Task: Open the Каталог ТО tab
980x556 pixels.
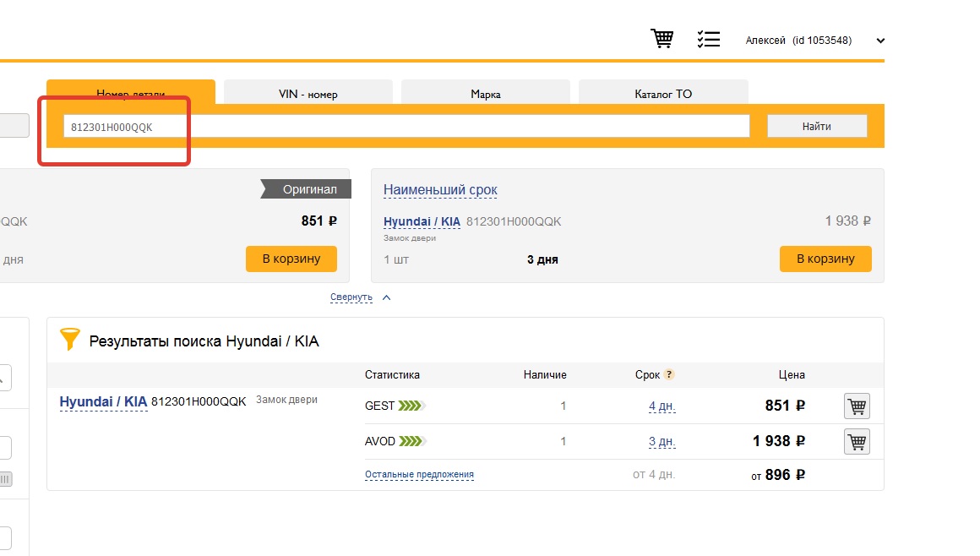Action: [x=663, y=94]
